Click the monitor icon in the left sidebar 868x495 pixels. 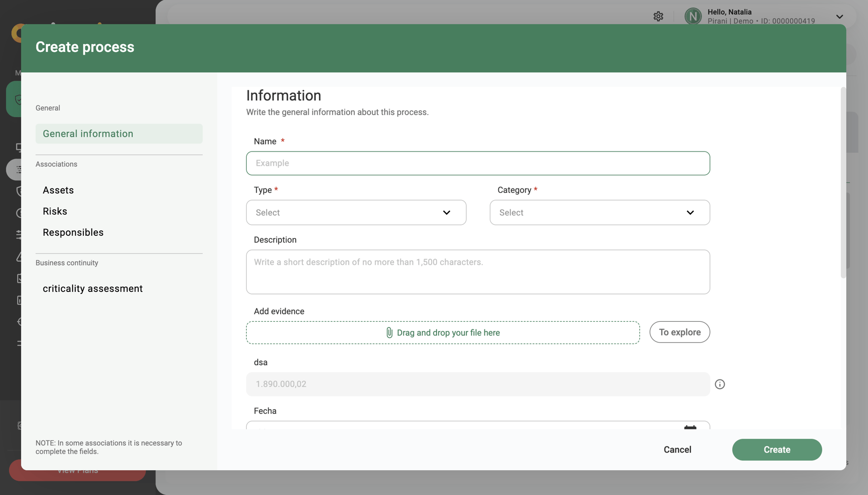(19, 147)
